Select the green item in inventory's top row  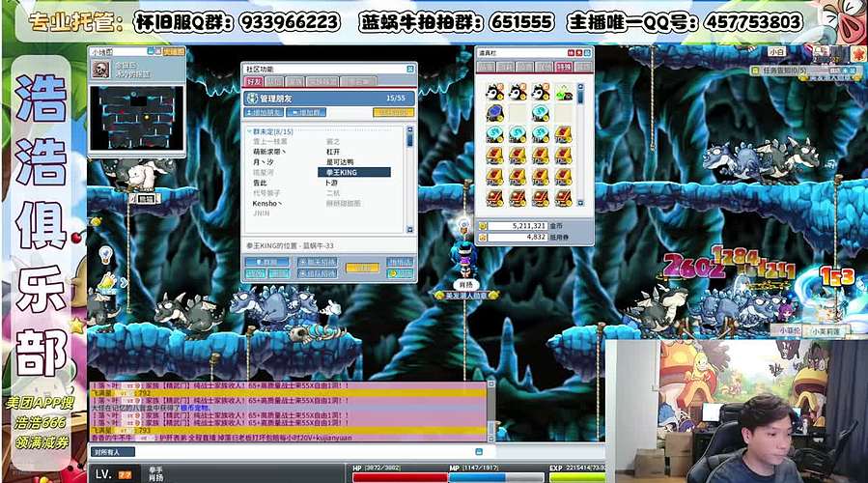pos(564,92)
